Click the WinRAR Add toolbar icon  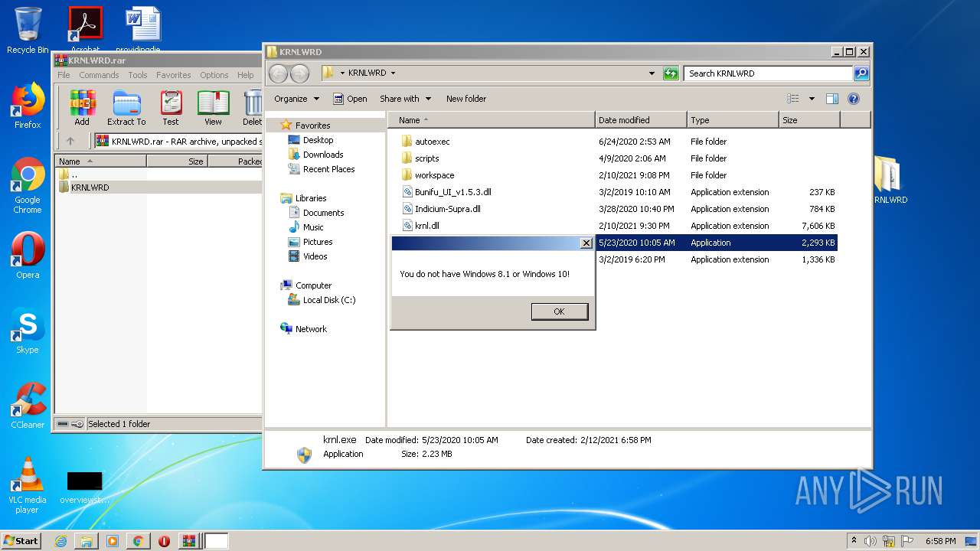coord(82,108)
